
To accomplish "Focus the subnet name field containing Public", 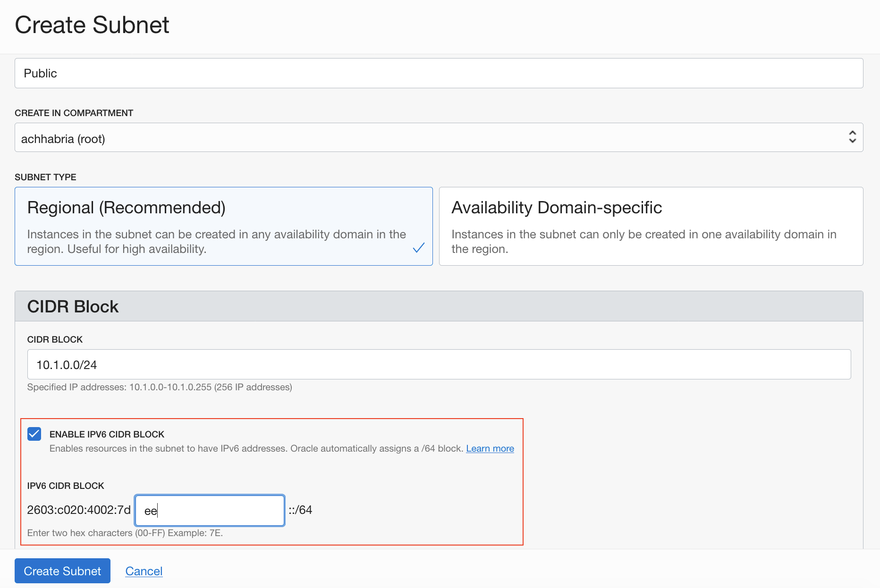I will [x=438, y=73].
